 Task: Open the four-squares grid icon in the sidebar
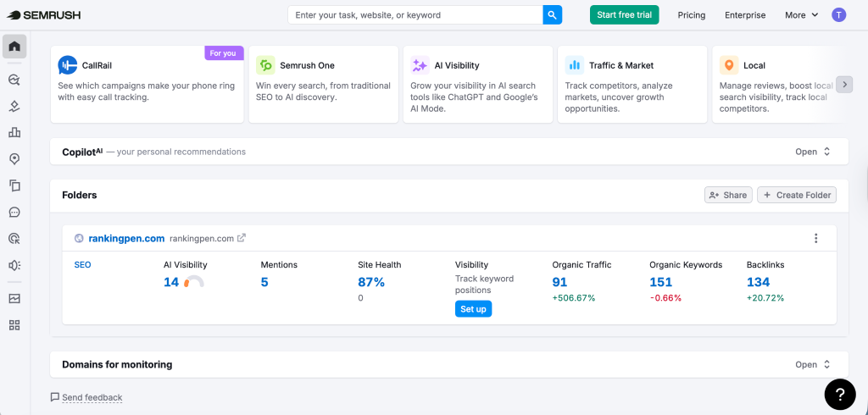[x=14, y=325]
